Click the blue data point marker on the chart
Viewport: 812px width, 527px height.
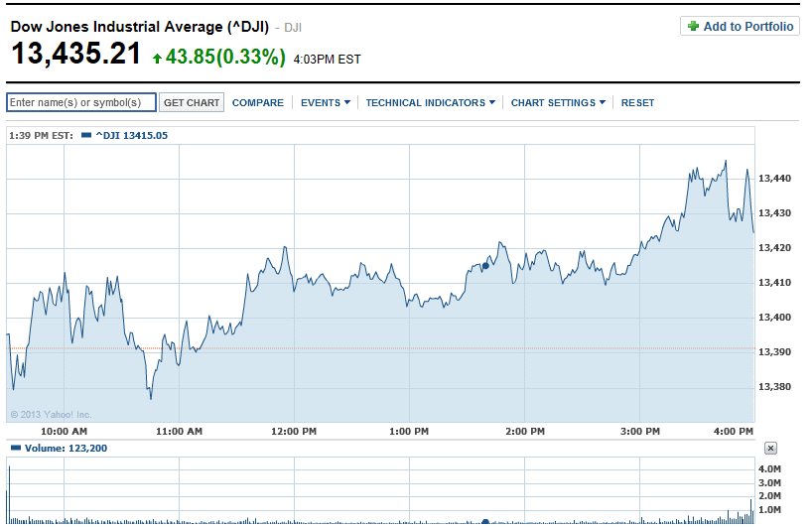[485, 266]
